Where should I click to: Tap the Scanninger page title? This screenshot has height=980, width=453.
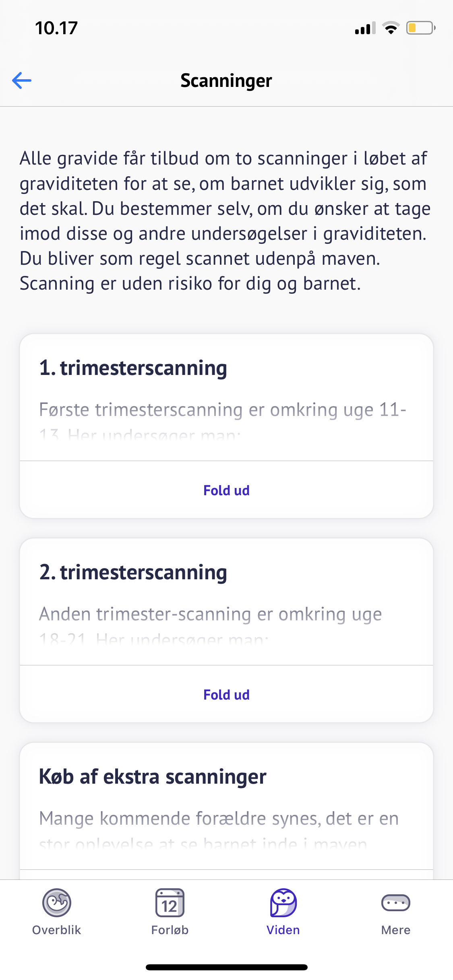[x=226, y=80]
